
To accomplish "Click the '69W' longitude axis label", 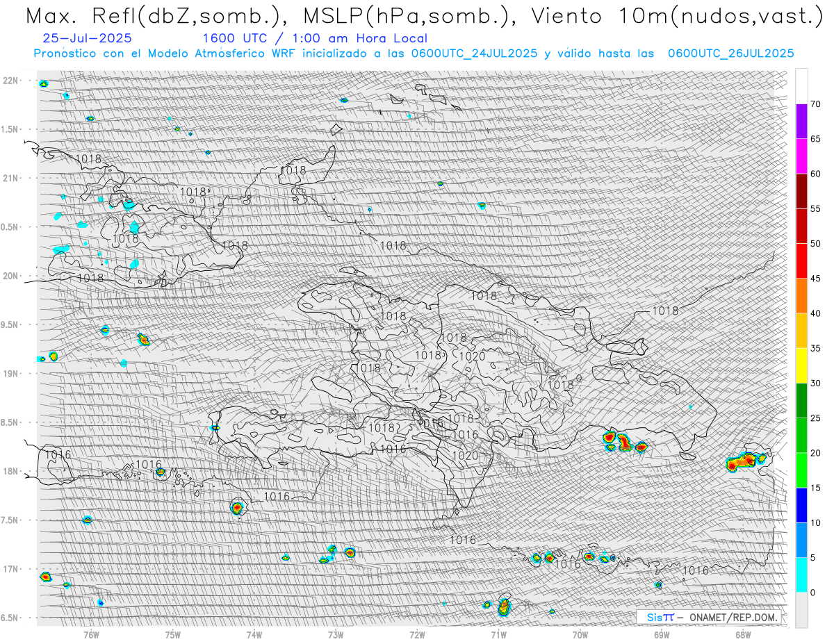I will [662, 634].
